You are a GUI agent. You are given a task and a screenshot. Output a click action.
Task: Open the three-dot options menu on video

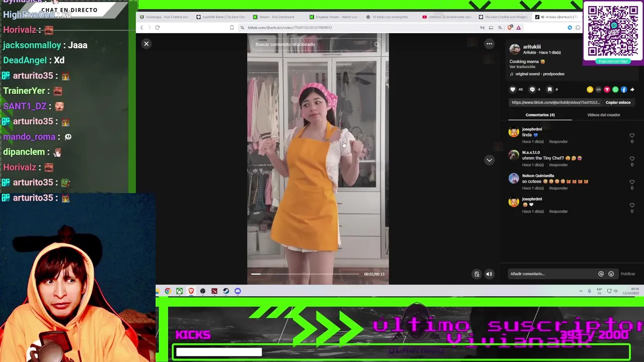pyautogui.click(x=489, y=44)
